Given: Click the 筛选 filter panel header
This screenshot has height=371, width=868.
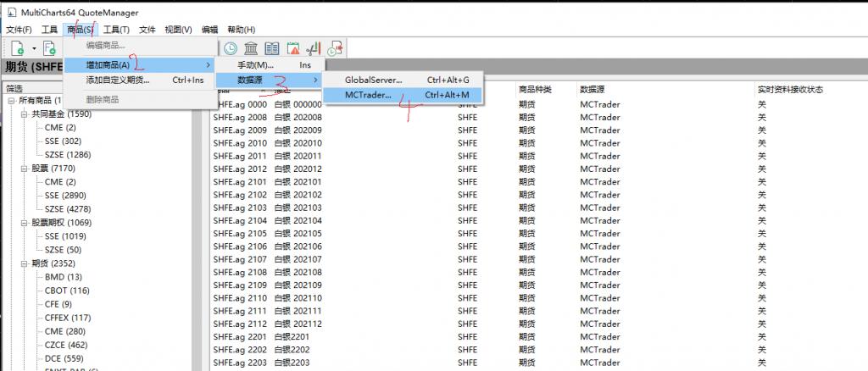Looking at the screenshot, I should [15, 88].
